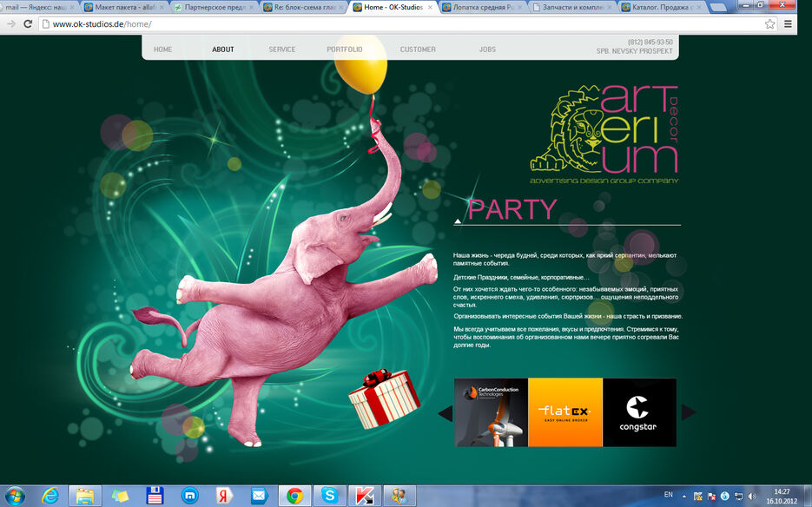Open the Kaspersky icon in the taskbar
This screenshot has width=812, height=507.
[365, 496]
